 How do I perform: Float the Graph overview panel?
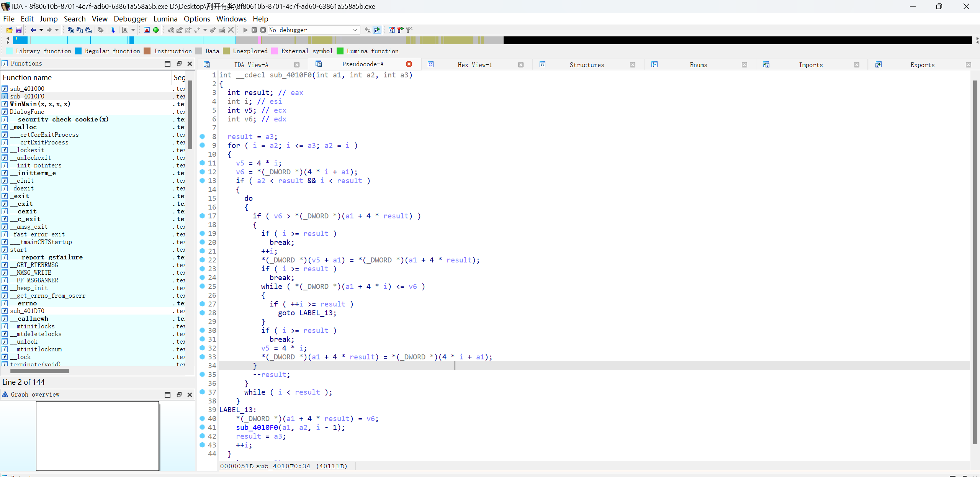(x=179, y=395)
